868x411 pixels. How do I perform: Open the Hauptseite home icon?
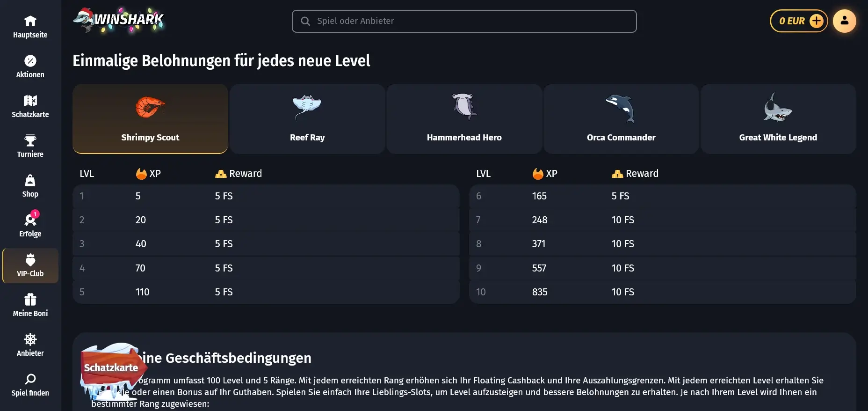(x=30, y=21)
